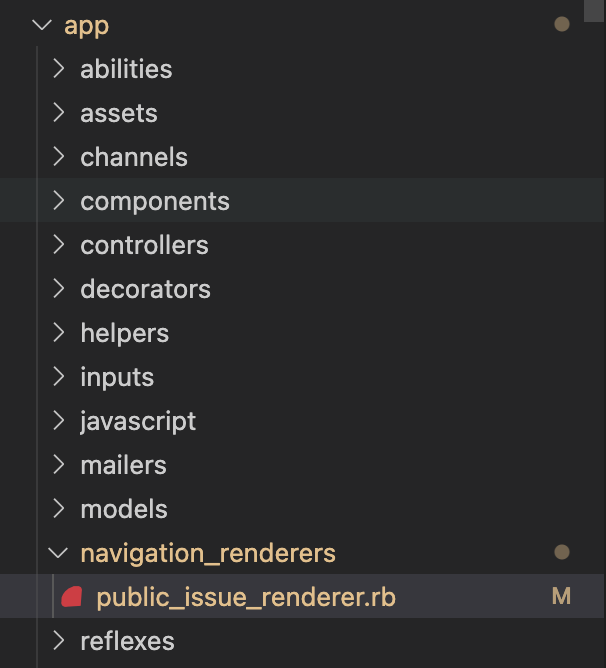The height and width of the screenshot is (668, 606).
Task: Click the decorators folder label
Action: point(145,289)
